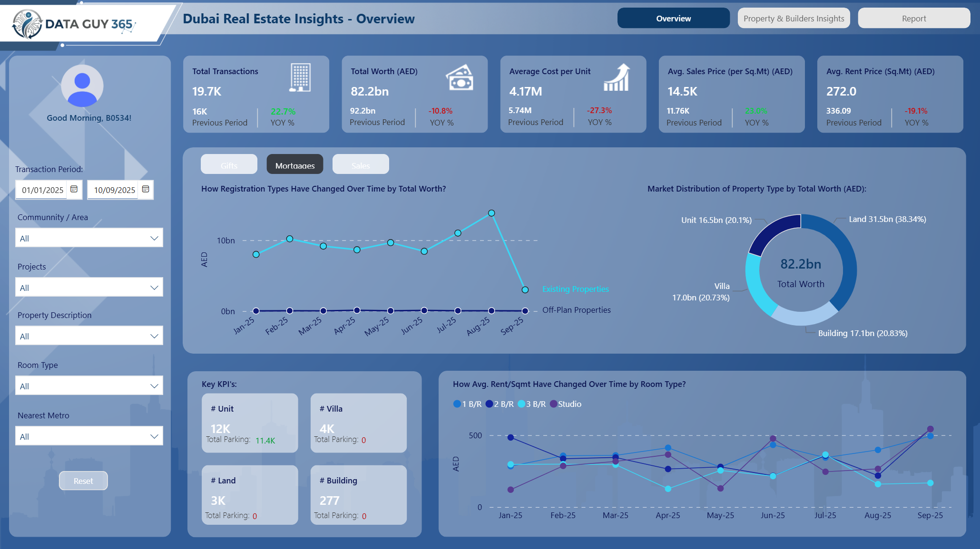Image resolution: width=980 pixels, height=549 pixels.
Task: Click the Total Transactions building icon
Action: coord(300,77)
